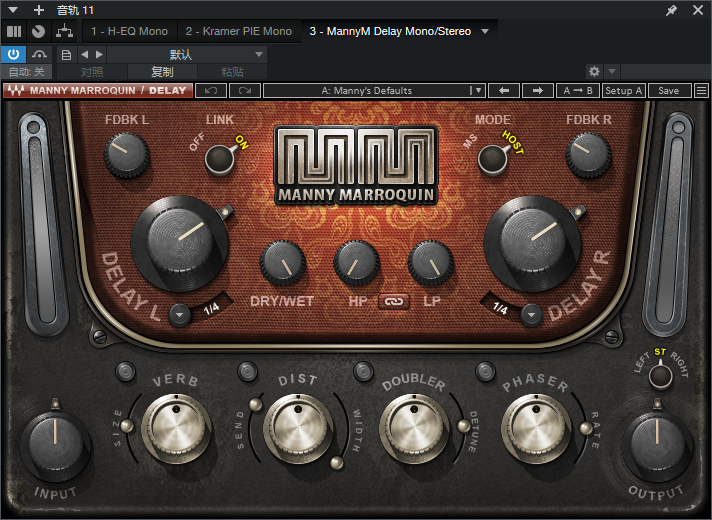Click the three vertical bars icon
This screenshot has width=712, height=520.
[14, 31]
